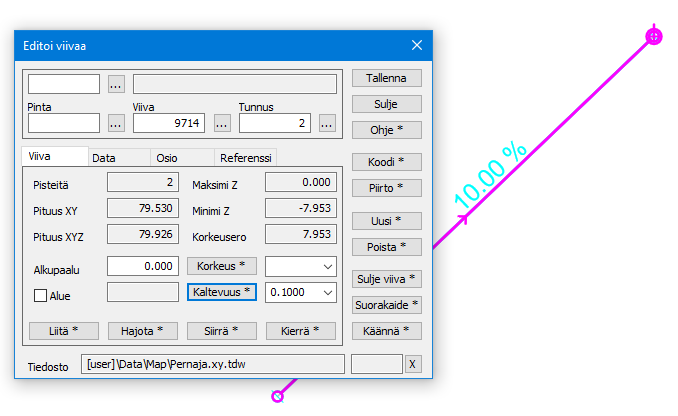Enable the Alue checkbox

pos(41,296)
